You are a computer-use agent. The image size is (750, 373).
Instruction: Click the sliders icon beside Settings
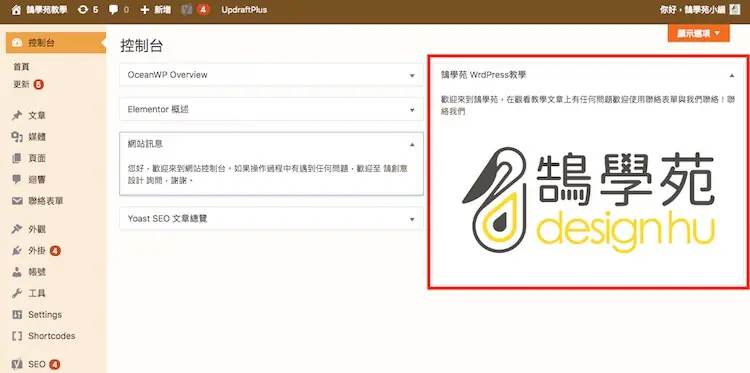(17, 315)
